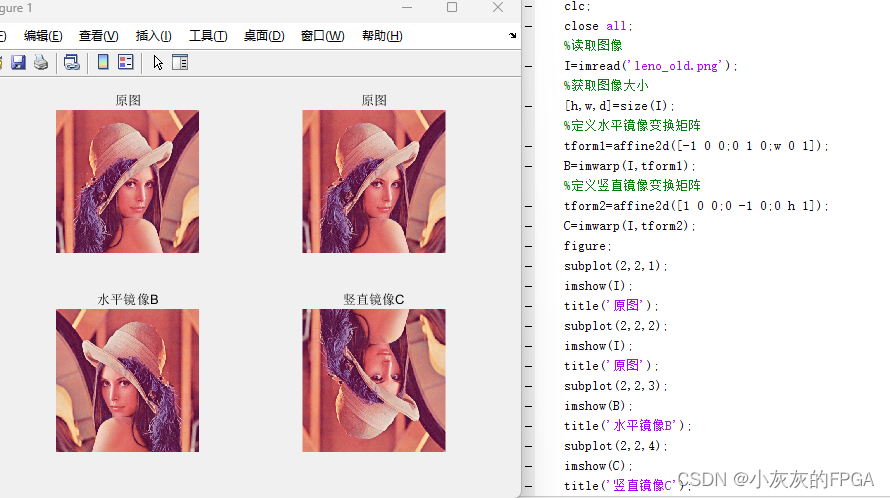Image resolution: width=890 pixels, height=498 pixels.
Task: Click the line title('水平镜像B');
Action: (x=628, y=426)
